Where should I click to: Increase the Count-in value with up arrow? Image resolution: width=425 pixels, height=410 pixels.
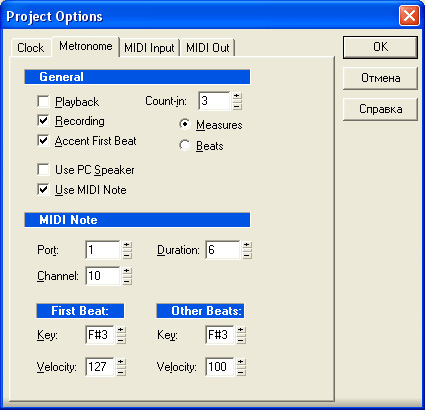(237, 96)
